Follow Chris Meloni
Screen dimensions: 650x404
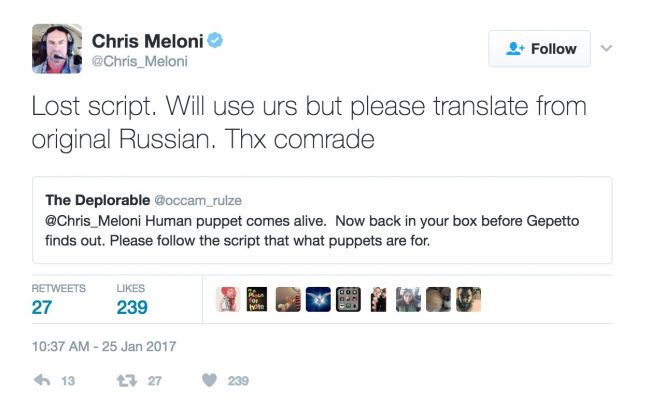tap(540, 49)
